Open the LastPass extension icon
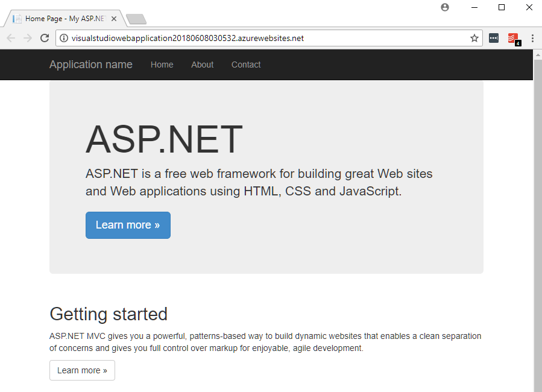Viewport: 542px width, 392px height. tap(494, 38)
